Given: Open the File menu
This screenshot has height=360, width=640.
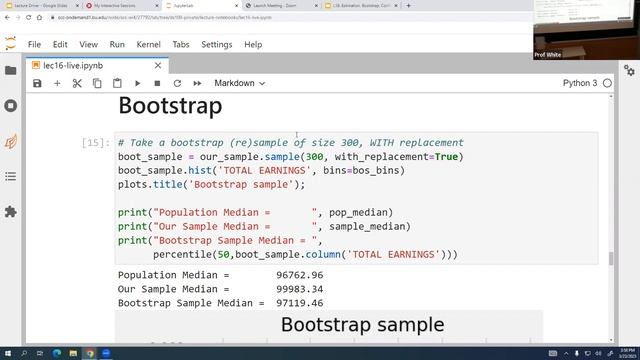Looking at the screenshot, I should (34, 44).
